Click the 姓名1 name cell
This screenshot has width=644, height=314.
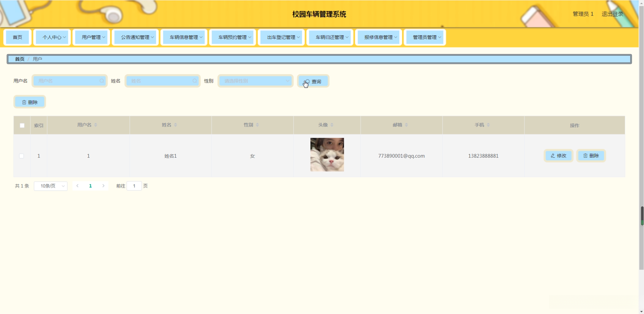pos(170,156)
